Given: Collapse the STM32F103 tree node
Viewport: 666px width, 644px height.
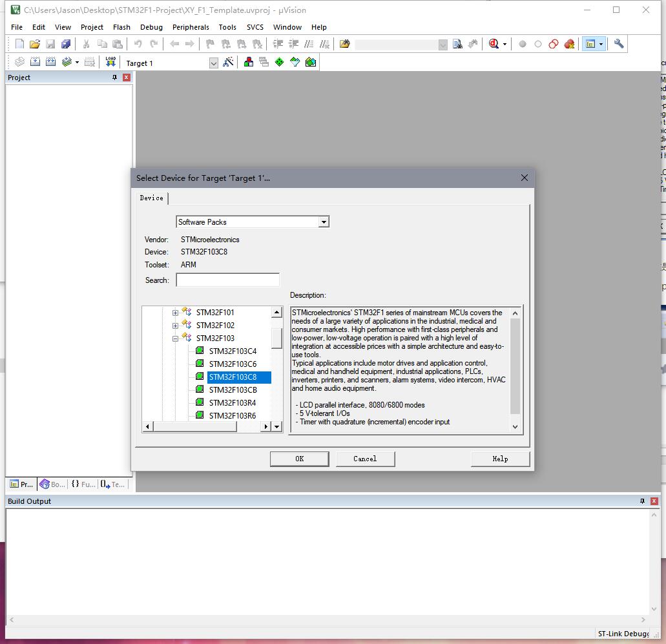Looking at the screenshot, I should click(x=175, y=338).
